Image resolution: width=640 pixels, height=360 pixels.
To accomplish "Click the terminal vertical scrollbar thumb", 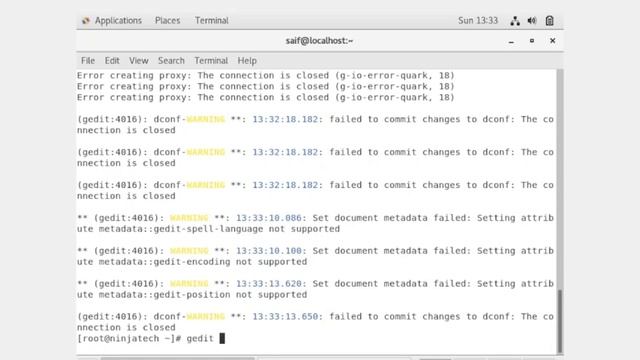I will click(560, 321).
